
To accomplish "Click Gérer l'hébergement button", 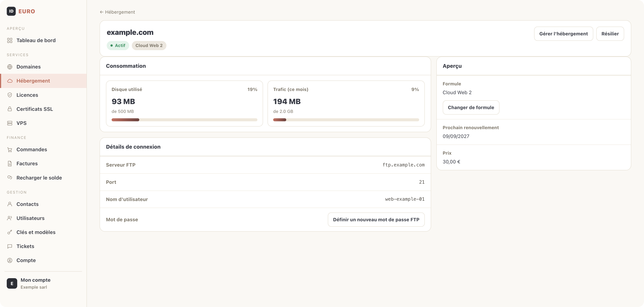I will (x=563, y=34).
